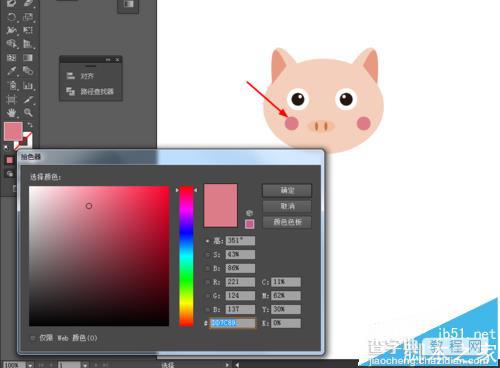The image size is (500, 368).
Task: Select the Symbol Sprayer tool
Action: 12,85
